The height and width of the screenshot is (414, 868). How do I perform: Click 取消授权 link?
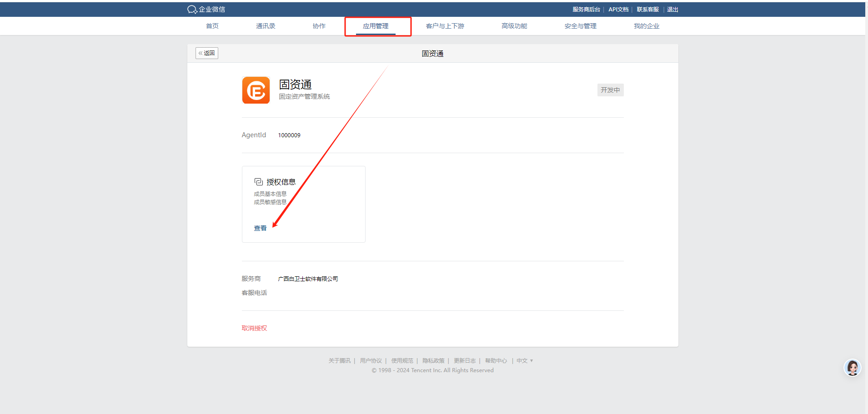point(254,328)
